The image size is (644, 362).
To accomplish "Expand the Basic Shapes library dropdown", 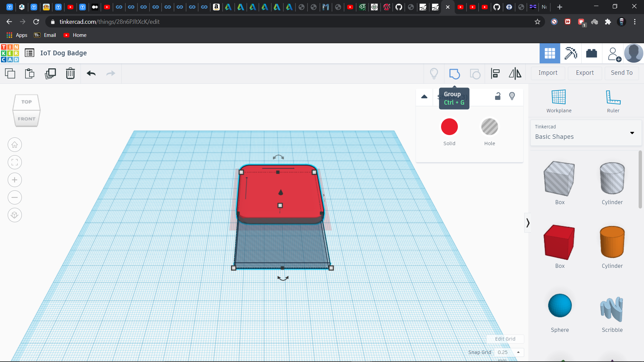I will (x=632, y=133).
